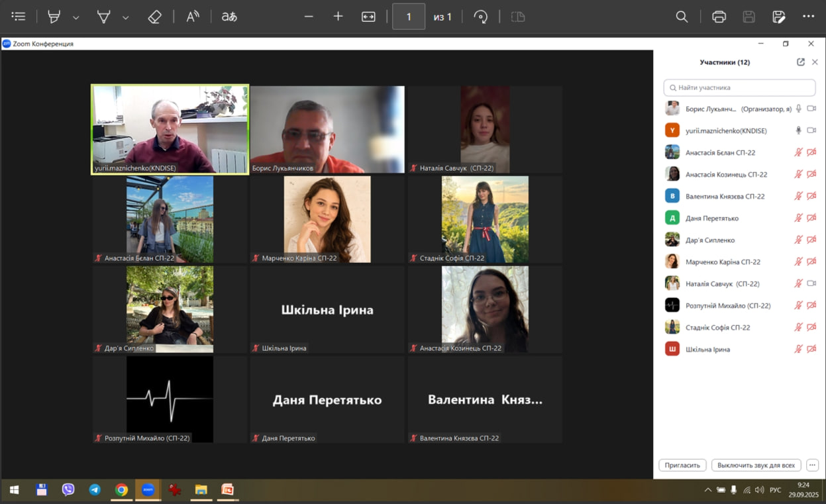Unmute Шкільна Ірина in the participants list
The width and height of the screenshot is (826, 504).
pyautogui.click(x=798, y=349)
